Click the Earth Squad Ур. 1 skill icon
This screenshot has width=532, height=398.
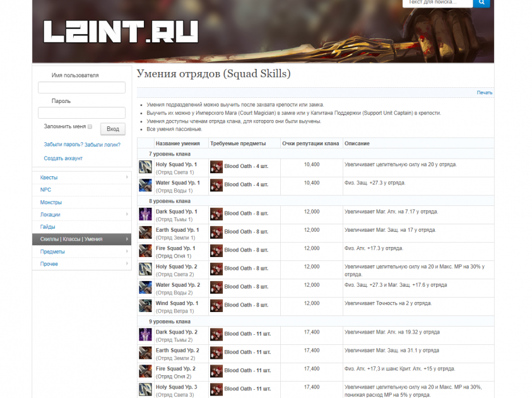coord(145,232)
